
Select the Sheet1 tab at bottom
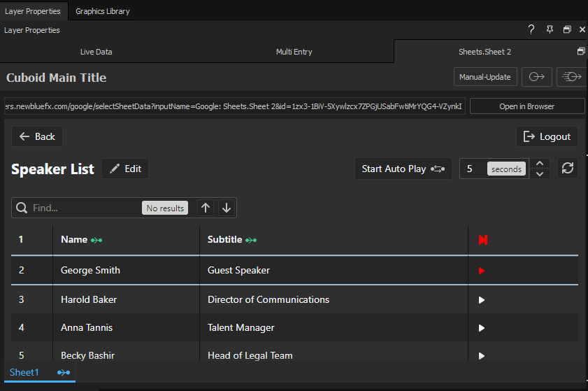click(24, 373)
